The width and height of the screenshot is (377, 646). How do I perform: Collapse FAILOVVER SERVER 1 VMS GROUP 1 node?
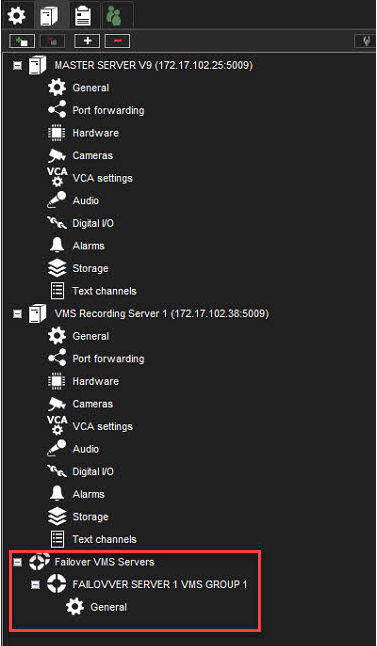[36, 585]
